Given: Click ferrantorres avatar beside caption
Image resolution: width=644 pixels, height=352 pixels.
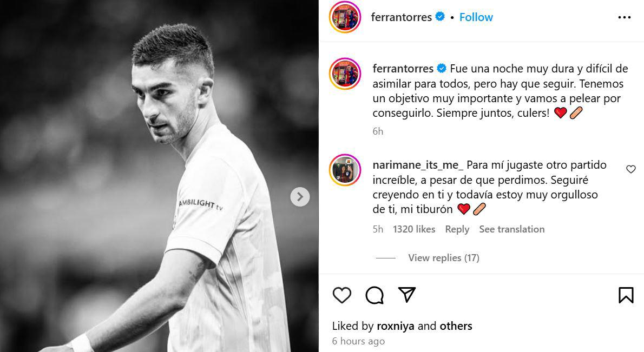Looking at the screenshot, I should [345, 74].
